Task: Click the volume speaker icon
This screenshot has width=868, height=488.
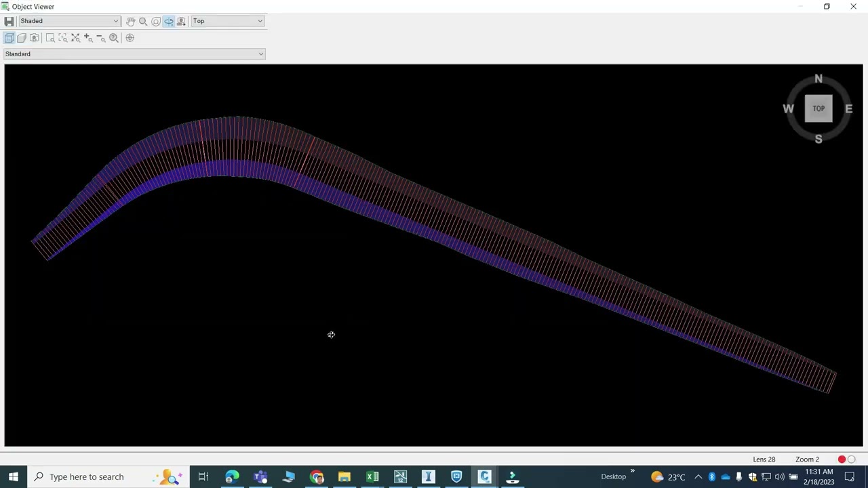Action: [x=779, y=476]
